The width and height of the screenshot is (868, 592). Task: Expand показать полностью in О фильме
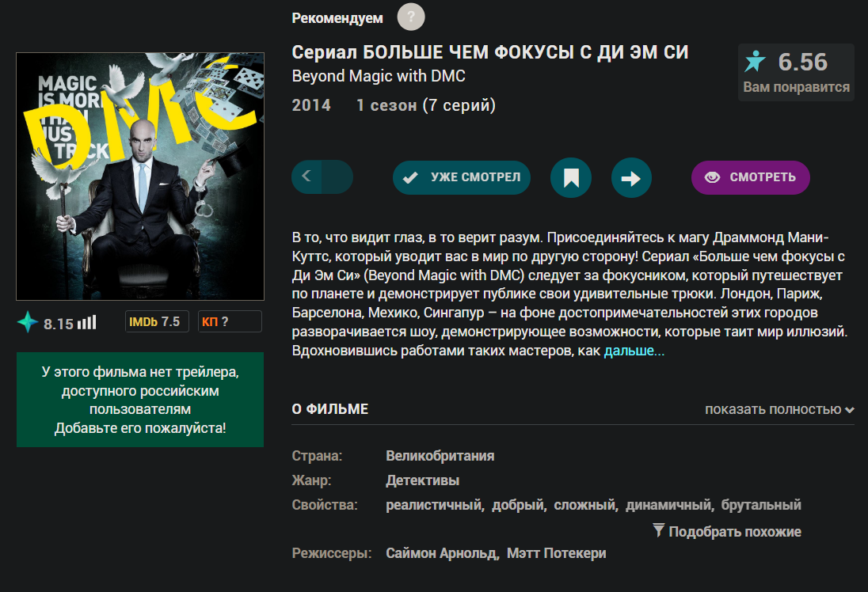773,409
